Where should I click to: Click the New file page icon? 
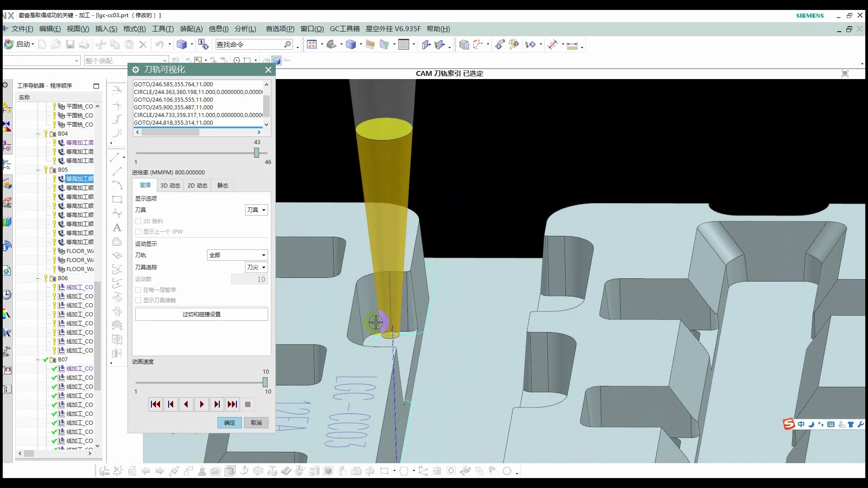42,44
